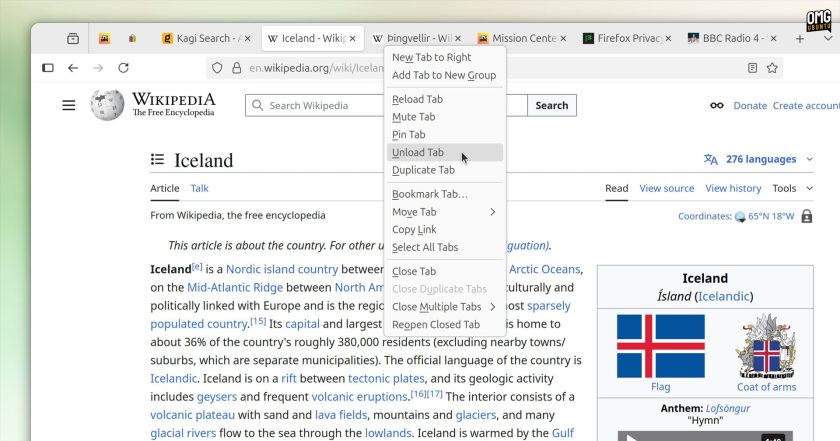Close the Þingvellir tab
The height and width of the screenshot is (441, 840).
[458, 39]
